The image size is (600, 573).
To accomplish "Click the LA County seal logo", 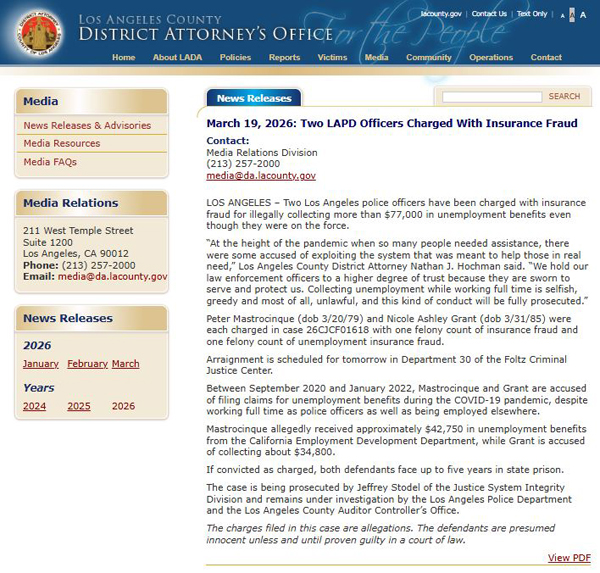I will coord(39,32).
